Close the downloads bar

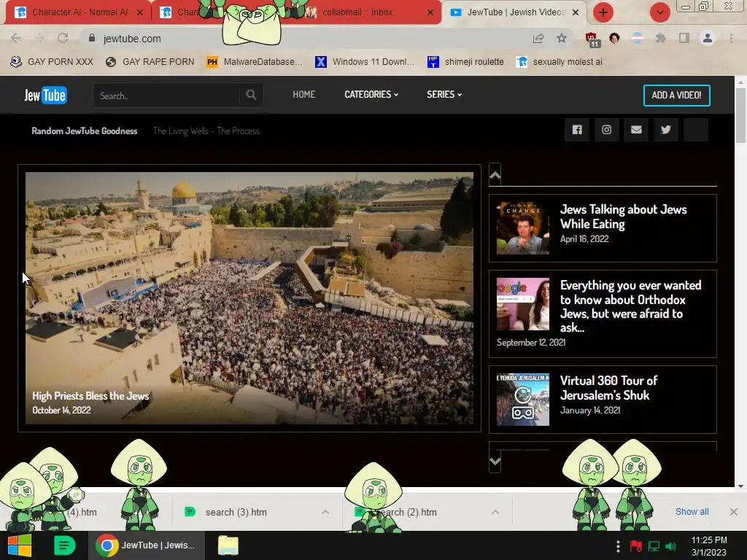[x=734, y=511]
